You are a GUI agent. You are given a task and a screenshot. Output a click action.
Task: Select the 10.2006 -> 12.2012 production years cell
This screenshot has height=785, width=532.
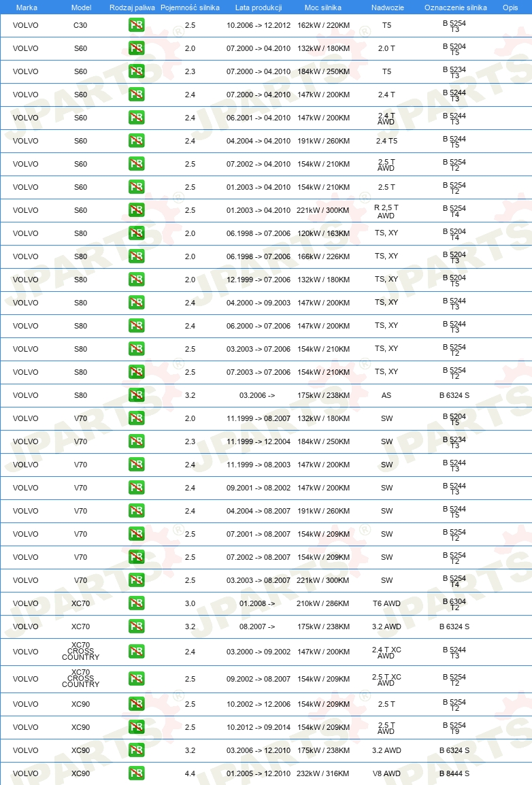259,25
